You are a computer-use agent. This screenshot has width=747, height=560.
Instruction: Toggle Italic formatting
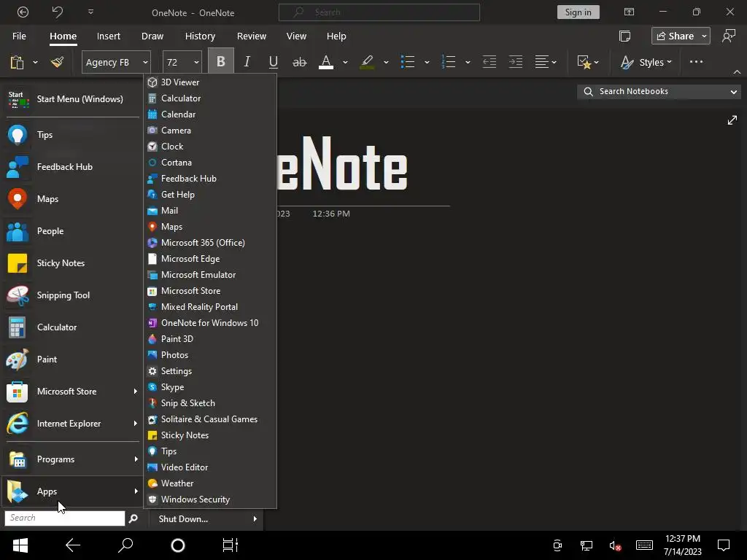pos(247,62)
